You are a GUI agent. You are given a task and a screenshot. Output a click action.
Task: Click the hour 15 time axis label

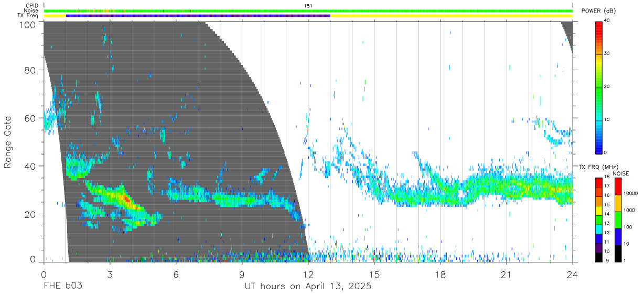(374, 274)
